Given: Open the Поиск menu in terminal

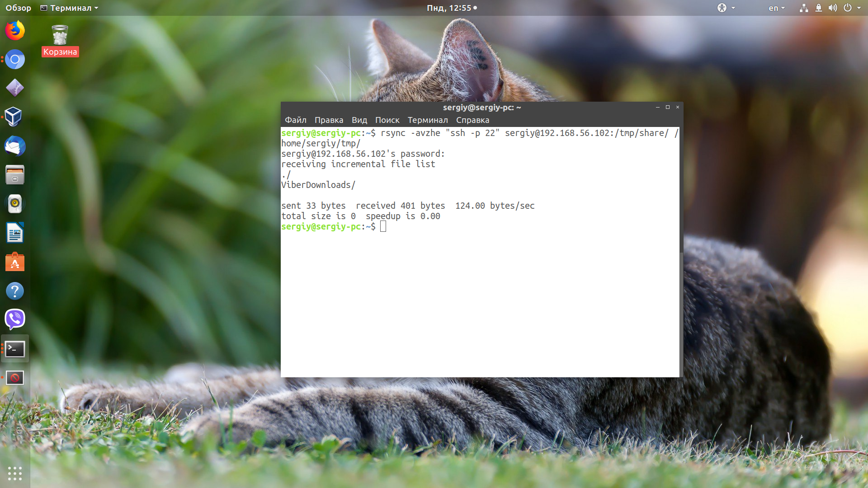Looking at the screenshot, I should [387, 120].
